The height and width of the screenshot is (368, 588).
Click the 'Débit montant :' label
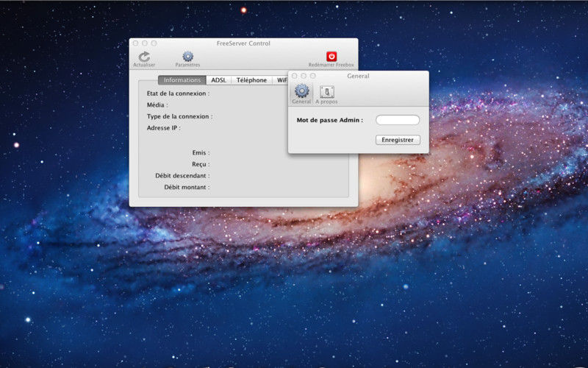point(187,187)
